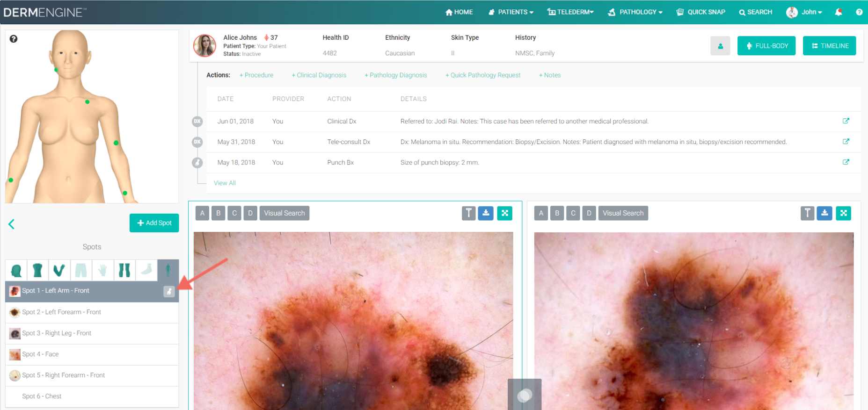The image size is (868, 410).
Task: Open the Patients dropdown menu
Action: pyautogui.click(x=511, y=12)
